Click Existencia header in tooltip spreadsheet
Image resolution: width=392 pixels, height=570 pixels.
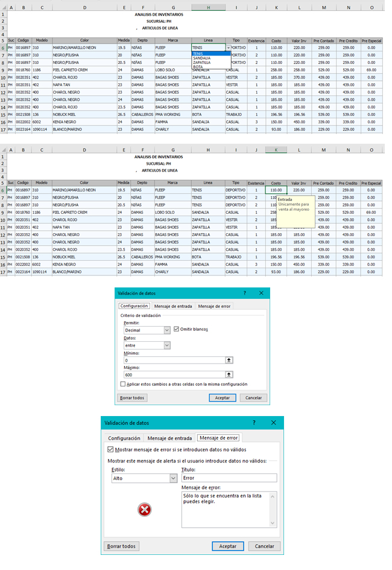(x=256, y=183)
